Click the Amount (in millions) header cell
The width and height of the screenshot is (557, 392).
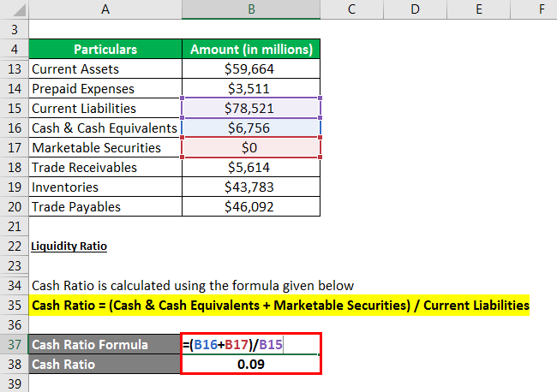coord(251,49)
